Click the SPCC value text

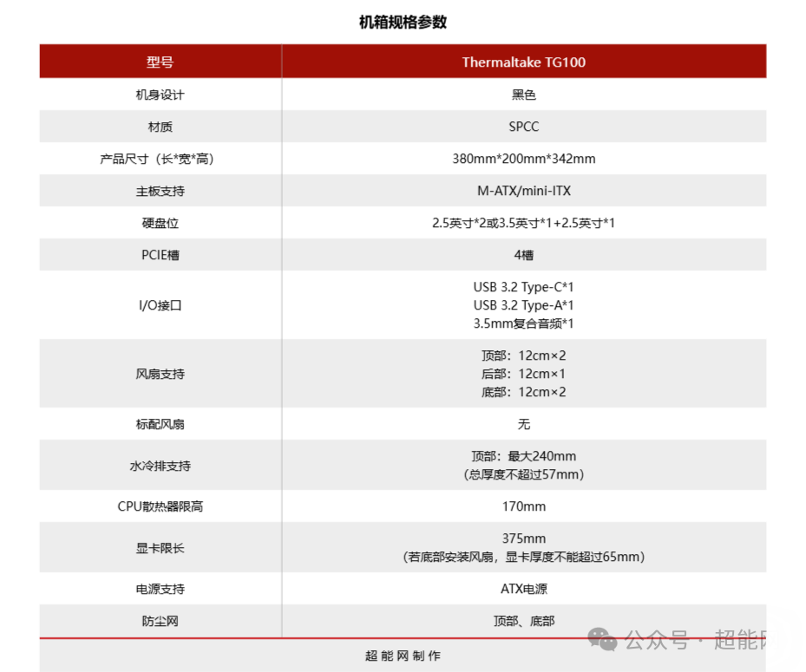coord(522,126)
